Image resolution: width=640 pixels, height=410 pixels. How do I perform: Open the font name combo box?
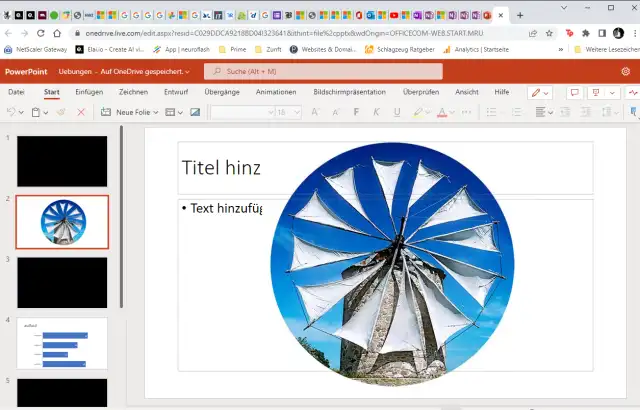(242, 112)
